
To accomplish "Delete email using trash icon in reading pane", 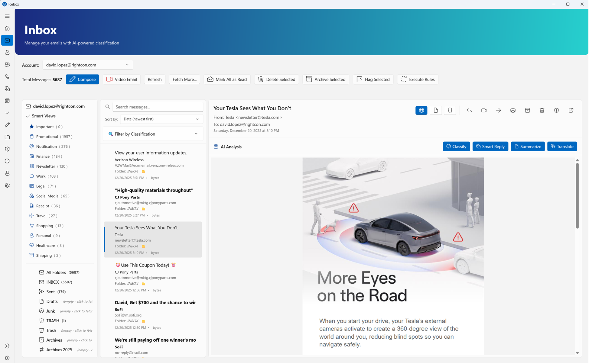I will (x=542, y=111).
